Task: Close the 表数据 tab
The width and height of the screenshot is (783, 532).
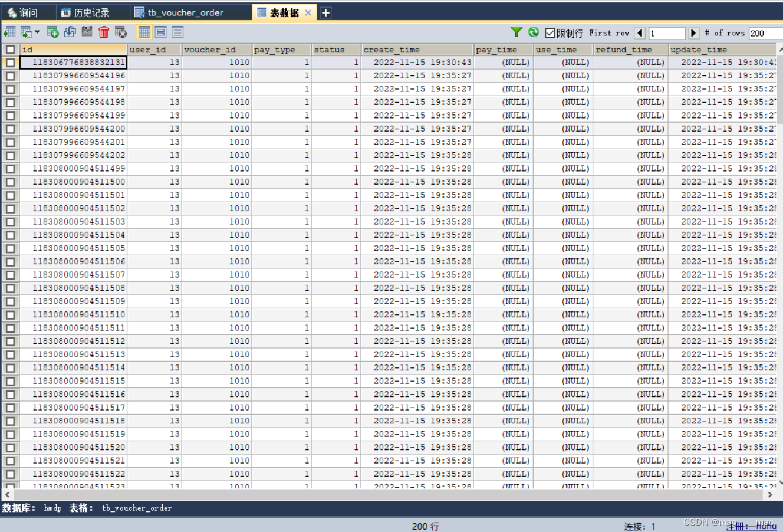Action: pyautogui.click(x=308, y=12)
